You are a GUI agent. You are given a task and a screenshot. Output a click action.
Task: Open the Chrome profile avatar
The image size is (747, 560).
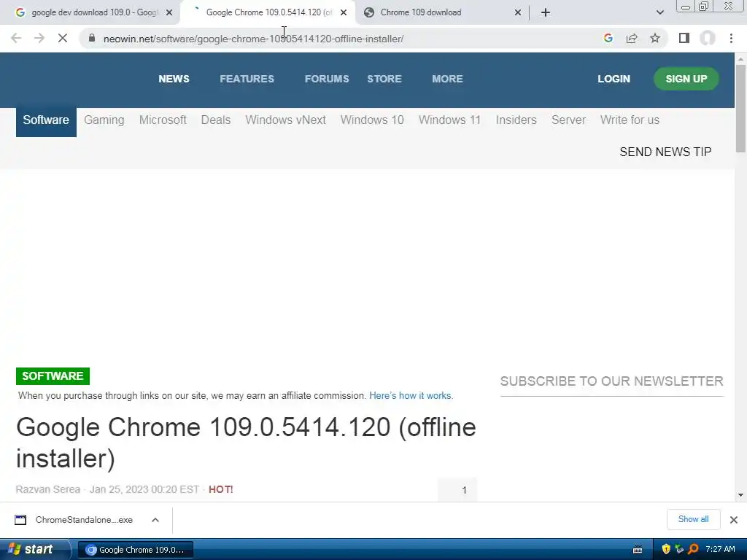[708, 38]
